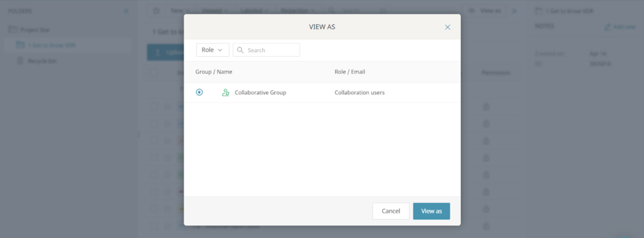Click the Collaborative Group name text
Screen dimensions: 644x238
click(x=260, y=92)
